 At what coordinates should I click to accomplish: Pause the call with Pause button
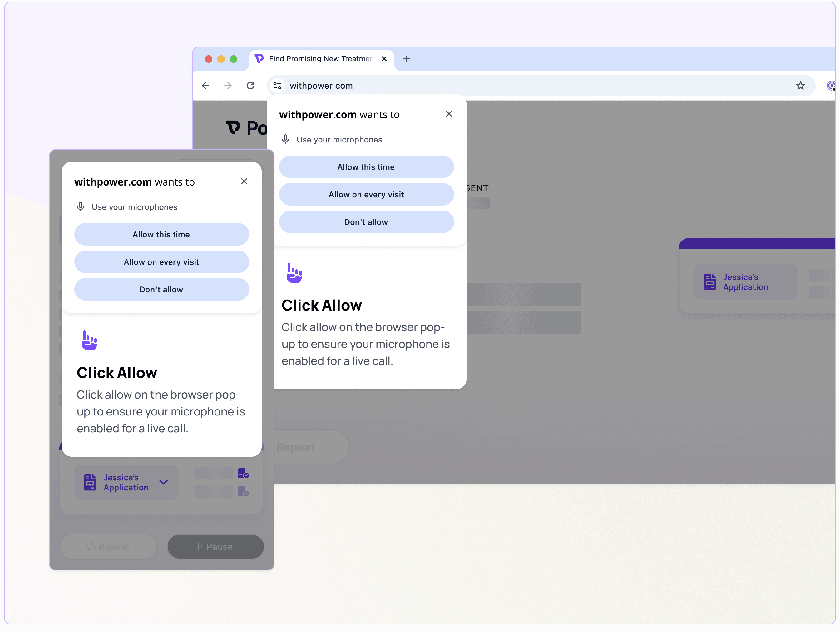tap(215, 547)
